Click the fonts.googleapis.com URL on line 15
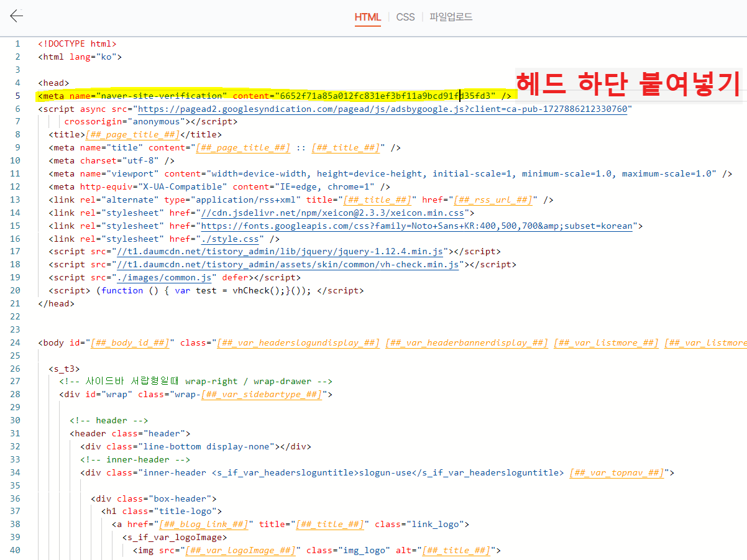Viewport: 747px width, 560px height. click(416, 226)
